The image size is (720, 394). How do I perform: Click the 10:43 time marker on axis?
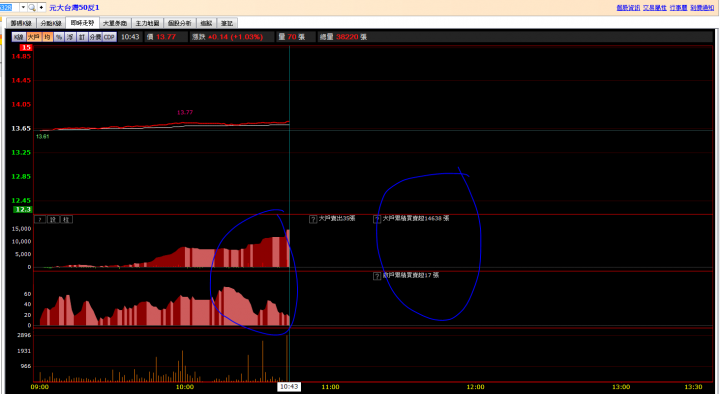pyautogui.click(x=289, y=387)
